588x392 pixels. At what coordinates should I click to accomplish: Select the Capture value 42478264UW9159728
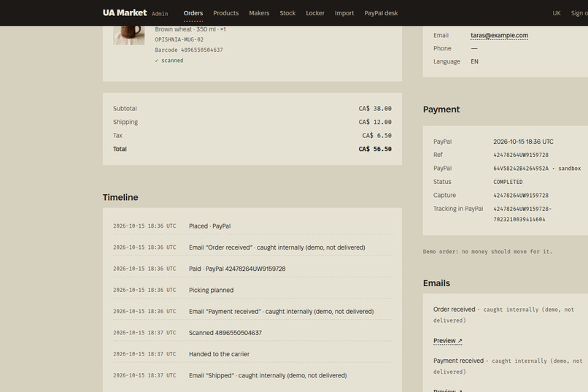pos(520,196)
